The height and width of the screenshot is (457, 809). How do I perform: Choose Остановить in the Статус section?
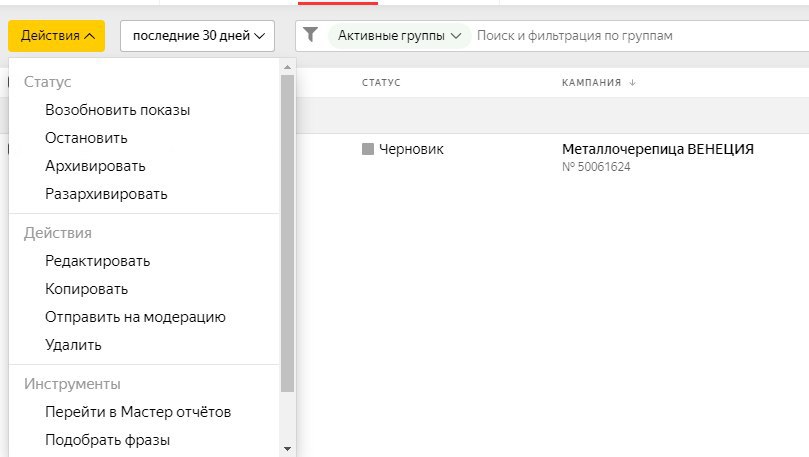click(x=86, y=138)
